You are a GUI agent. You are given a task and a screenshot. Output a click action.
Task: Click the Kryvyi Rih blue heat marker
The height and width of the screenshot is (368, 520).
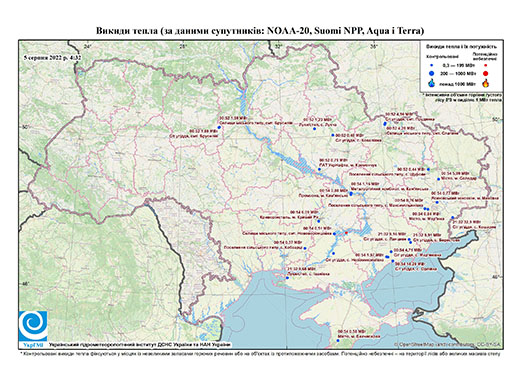pos(318,221)
